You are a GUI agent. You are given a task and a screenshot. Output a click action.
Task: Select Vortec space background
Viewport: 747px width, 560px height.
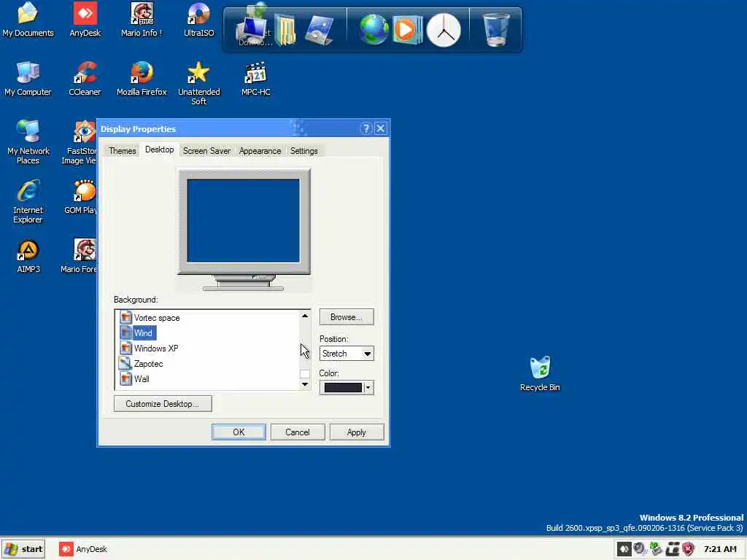click(x=150, y=318)
